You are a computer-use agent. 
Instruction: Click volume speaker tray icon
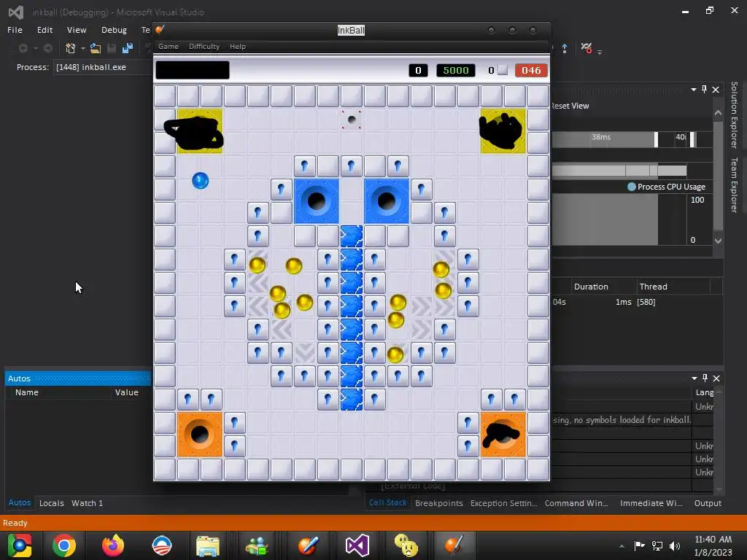[x=675, y=545]
